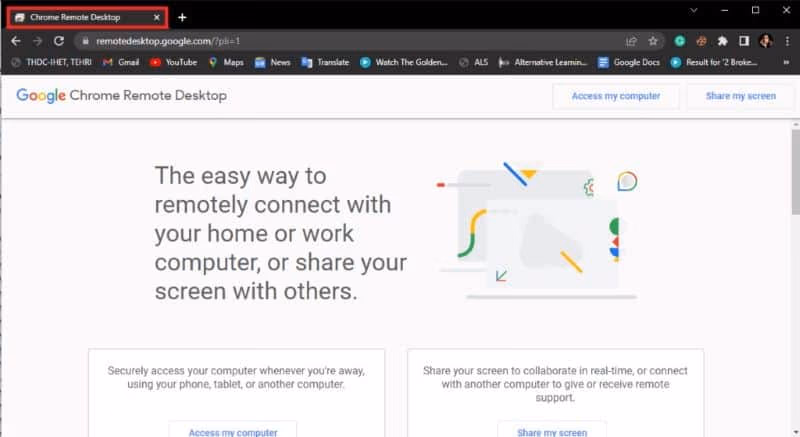This screenshot has width=800, height=437.
Task: Click Share my screen in right card
Action: 552,431
